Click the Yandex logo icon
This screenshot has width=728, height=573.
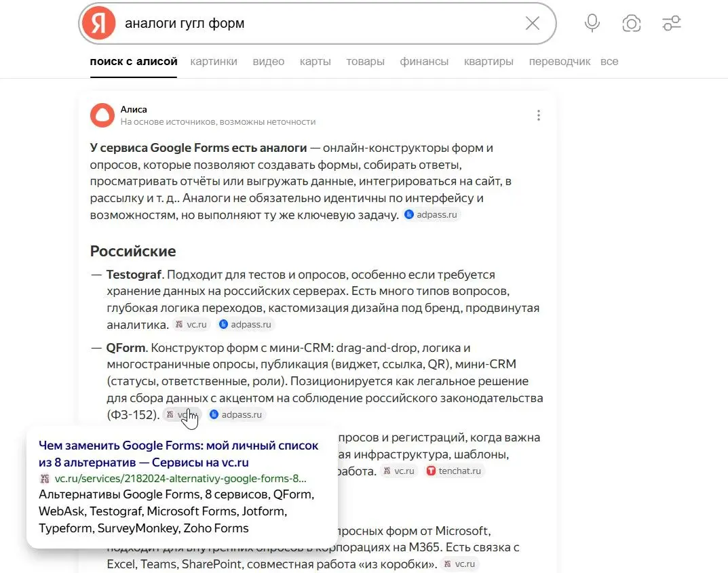pyautogui.click(x=99, y=23)
